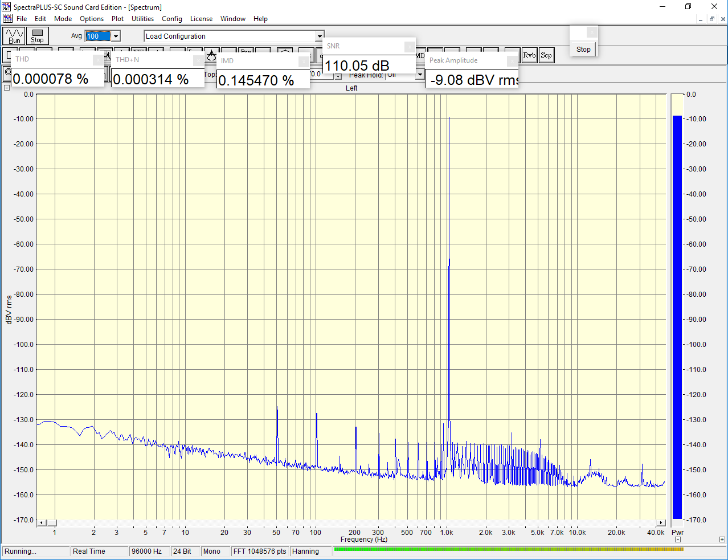Viewport: 728px width, 560px height.
Task: Click the Run button with waveform icon
Action: [14, 36]
